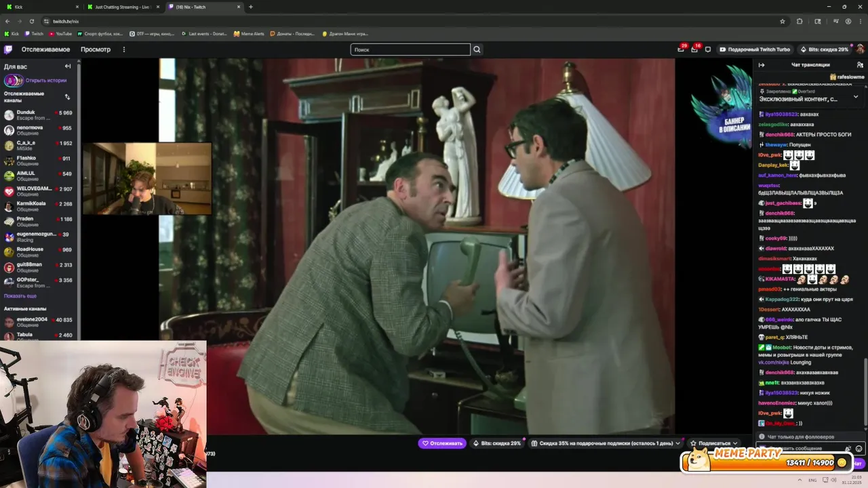Open the Отслеживаемое navigation item
The image size is (868, 488).
[x=45, y=49]
